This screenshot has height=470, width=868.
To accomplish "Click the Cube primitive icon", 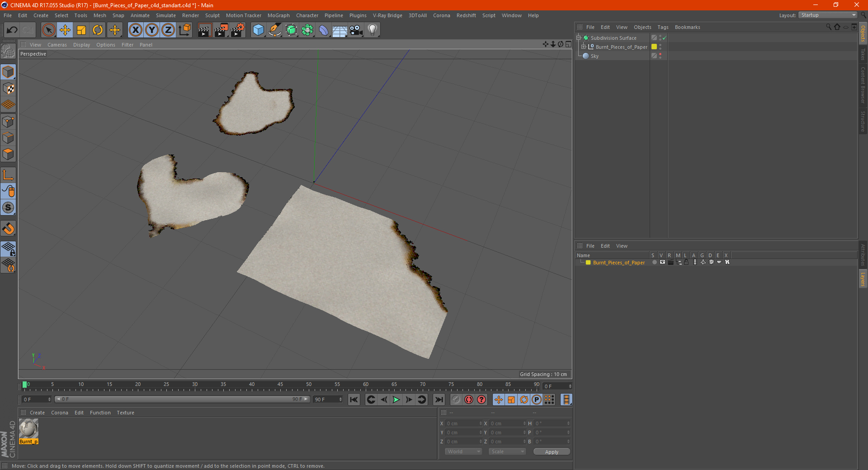I will [259, 30].
